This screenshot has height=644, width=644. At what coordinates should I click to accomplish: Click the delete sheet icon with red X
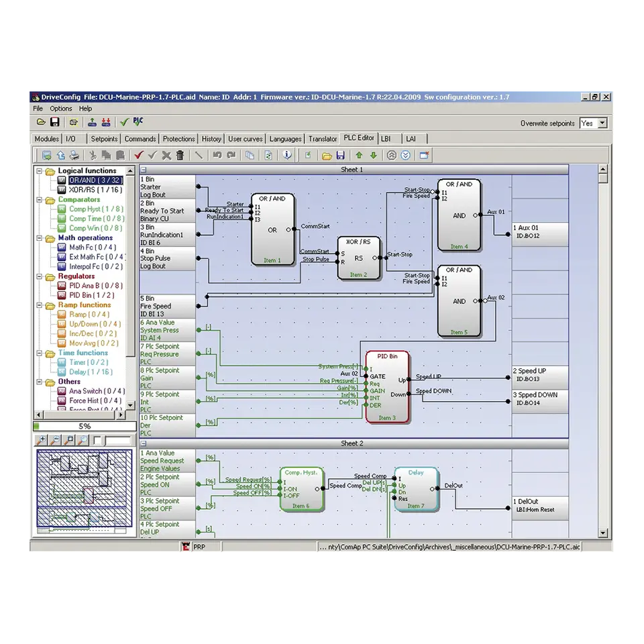[424, 155]
